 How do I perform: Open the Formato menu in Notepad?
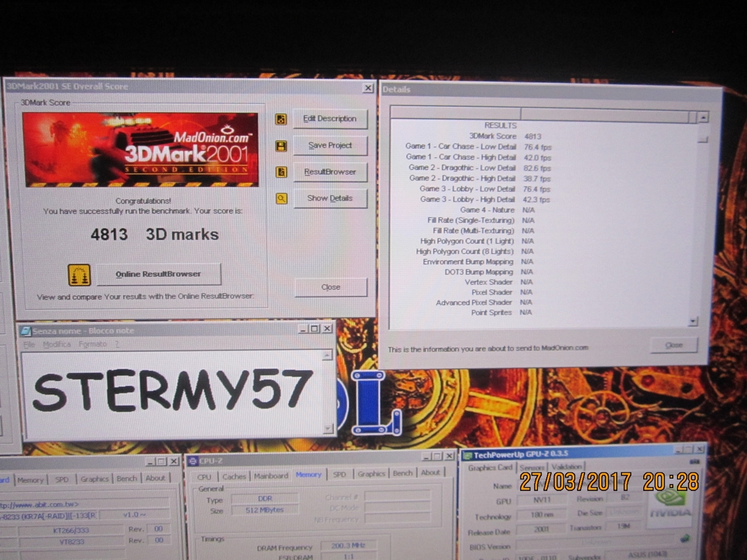92,344
